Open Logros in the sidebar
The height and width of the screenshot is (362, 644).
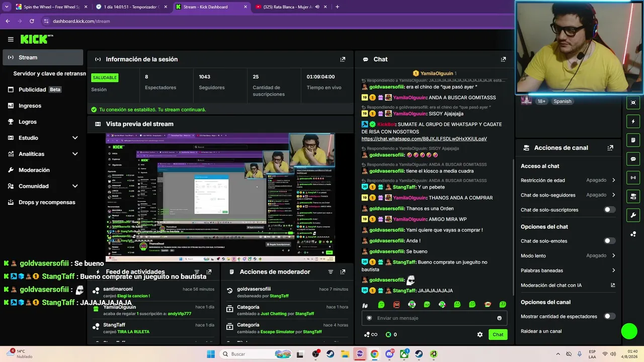pyautogui.click(x=43, y=122)
